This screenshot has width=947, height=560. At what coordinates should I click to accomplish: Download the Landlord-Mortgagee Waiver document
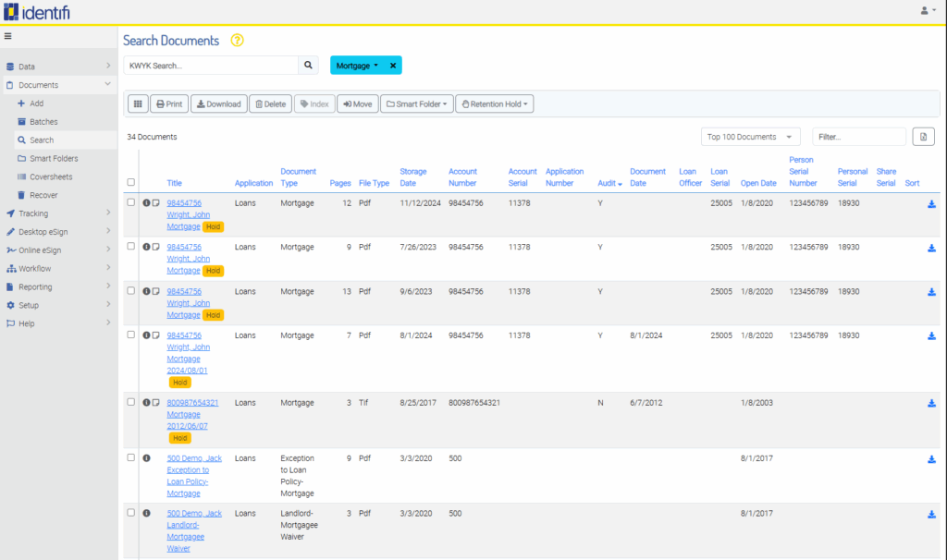coord(931,514)
